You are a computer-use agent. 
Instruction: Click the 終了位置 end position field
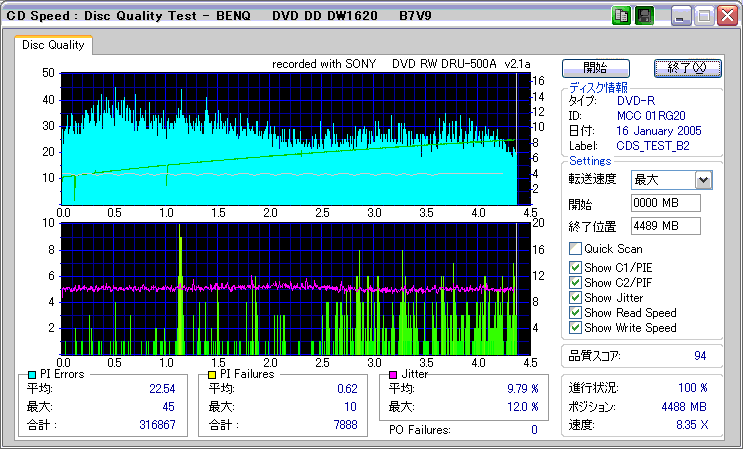tap(666, 225)
